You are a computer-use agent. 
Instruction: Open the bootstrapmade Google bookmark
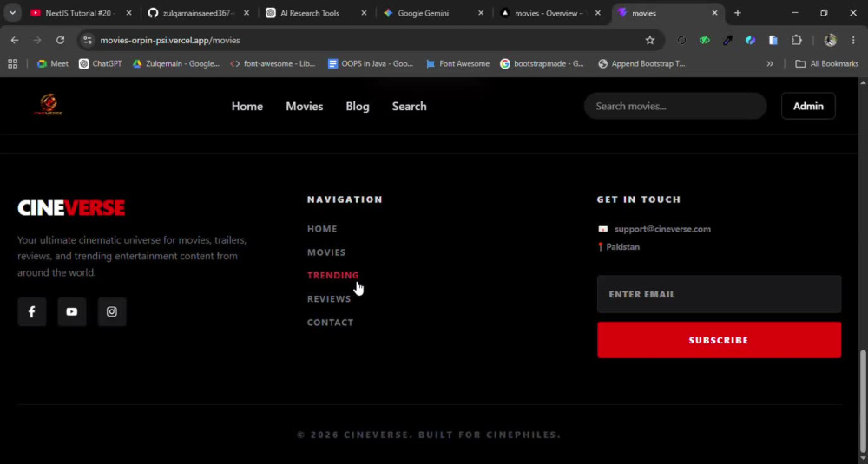[542, 63]
